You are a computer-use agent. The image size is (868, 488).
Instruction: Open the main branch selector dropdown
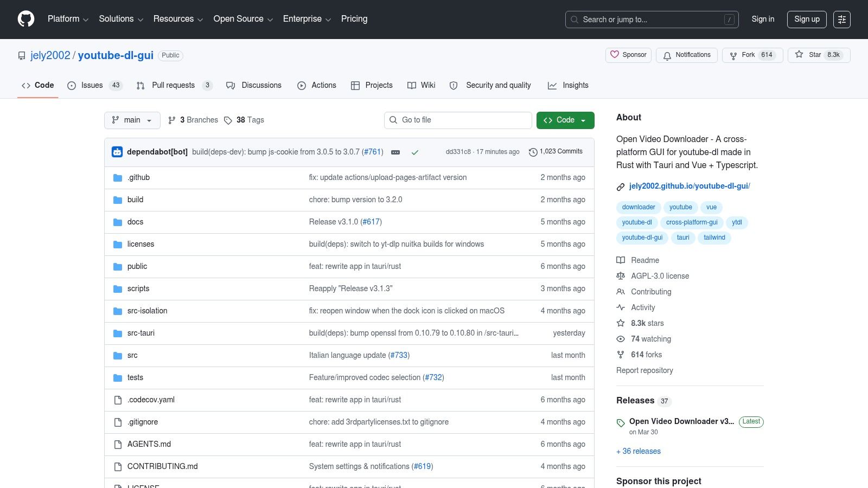(132, 120)
